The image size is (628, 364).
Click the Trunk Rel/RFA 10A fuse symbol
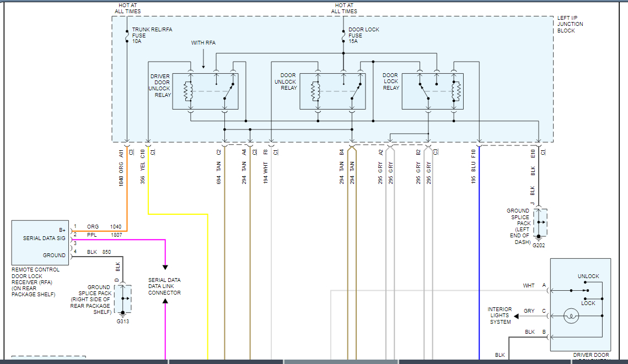coord(127,36)
